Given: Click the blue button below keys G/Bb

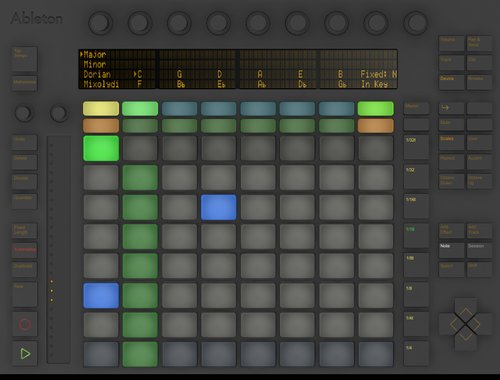Looking at the screenshot, I should point(179,109).
